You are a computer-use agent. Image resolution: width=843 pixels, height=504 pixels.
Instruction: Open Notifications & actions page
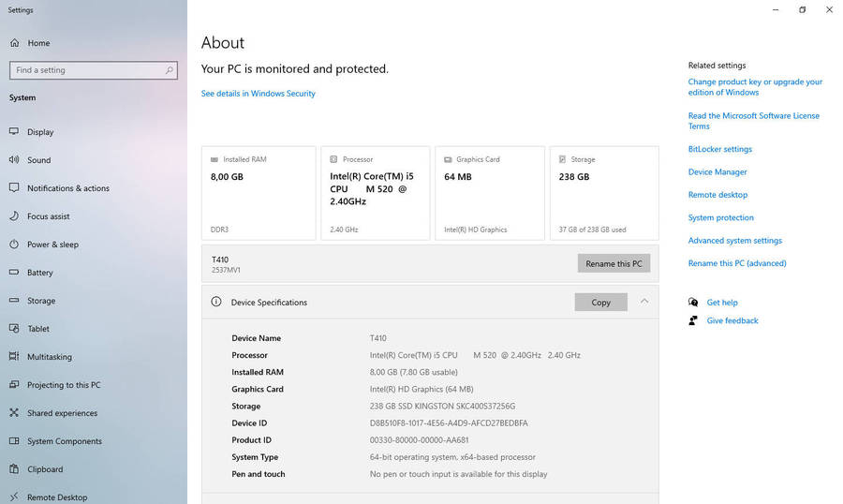pos(67,188)
